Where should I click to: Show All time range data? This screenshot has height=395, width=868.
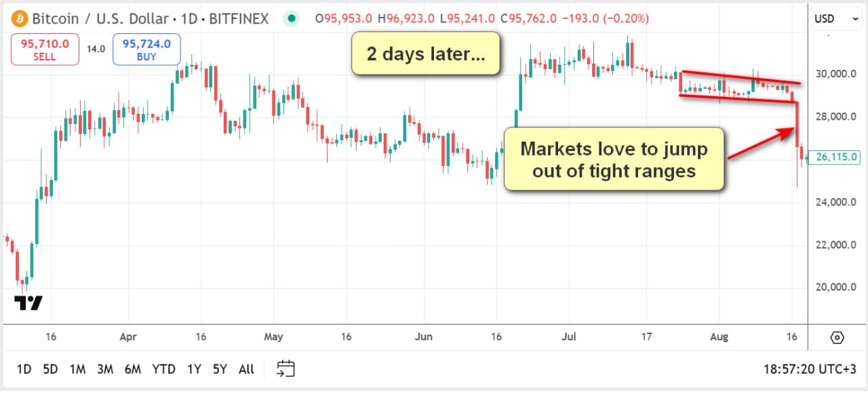[246, 369]
